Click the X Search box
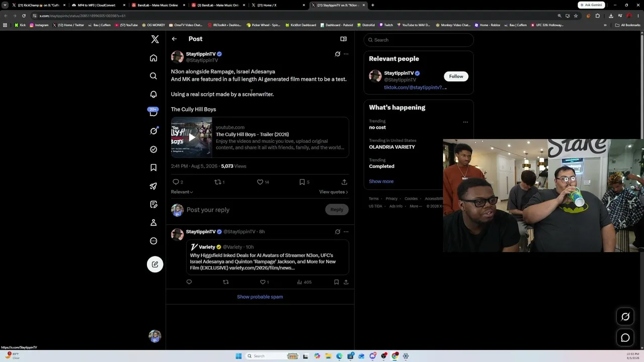Screen dimensions: 644x362 pos(418,40)
